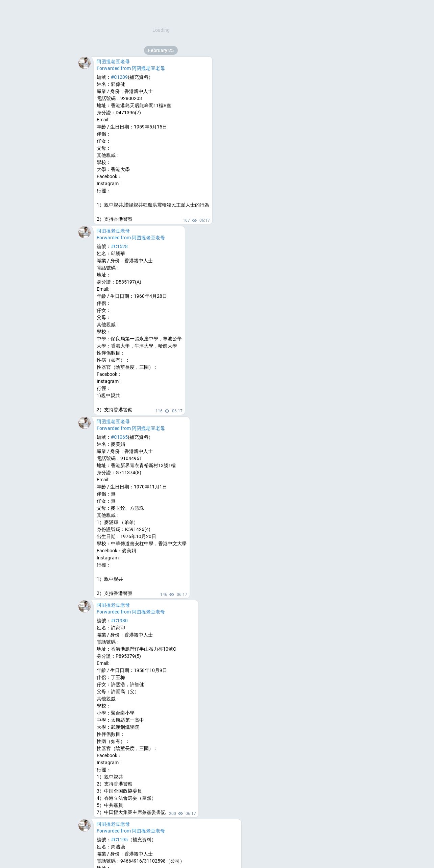Click the channel avatar beside the #C1980 post

(x=85, y=606)
